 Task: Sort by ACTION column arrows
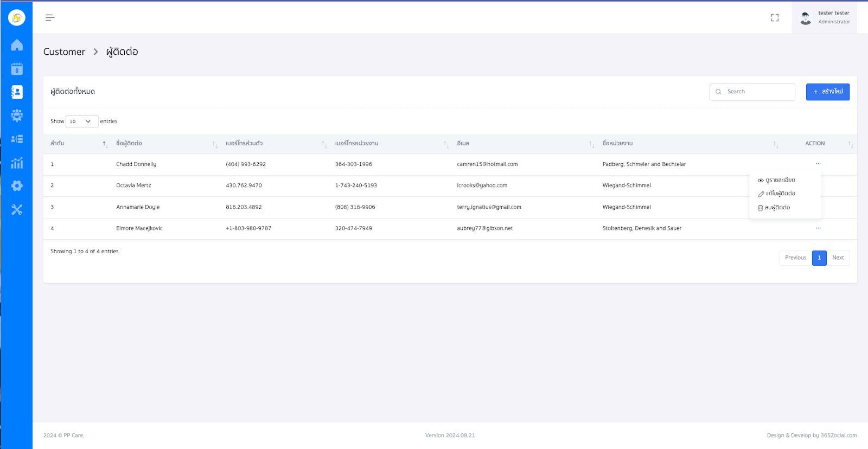(x=851, y=144)
